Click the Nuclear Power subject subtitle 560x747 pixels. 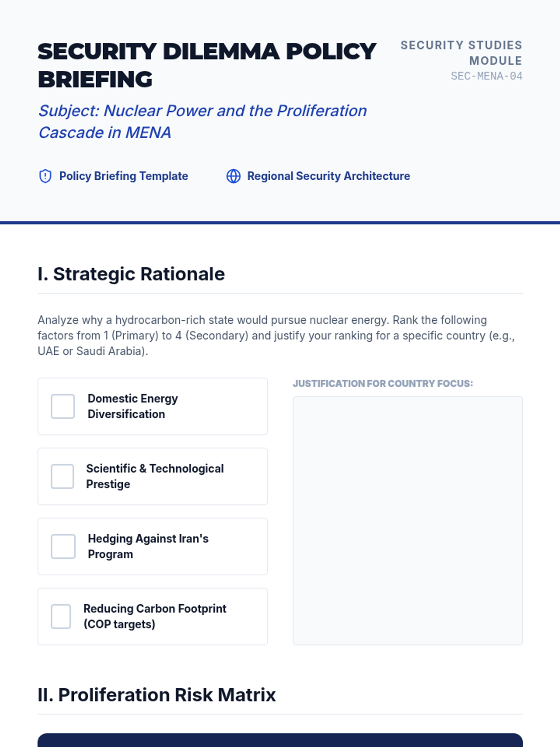click(202, 121)
